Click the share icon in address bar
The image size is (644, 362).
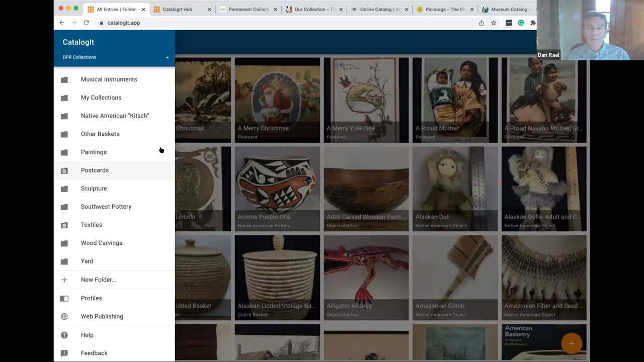pyautogui.click(x=481, y=23)
